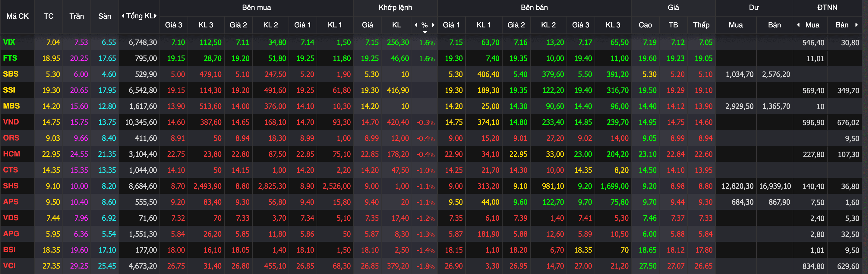Select ORS reference price 9.03
Viewport: 868px width, 274px height.
tap(53, 138)
